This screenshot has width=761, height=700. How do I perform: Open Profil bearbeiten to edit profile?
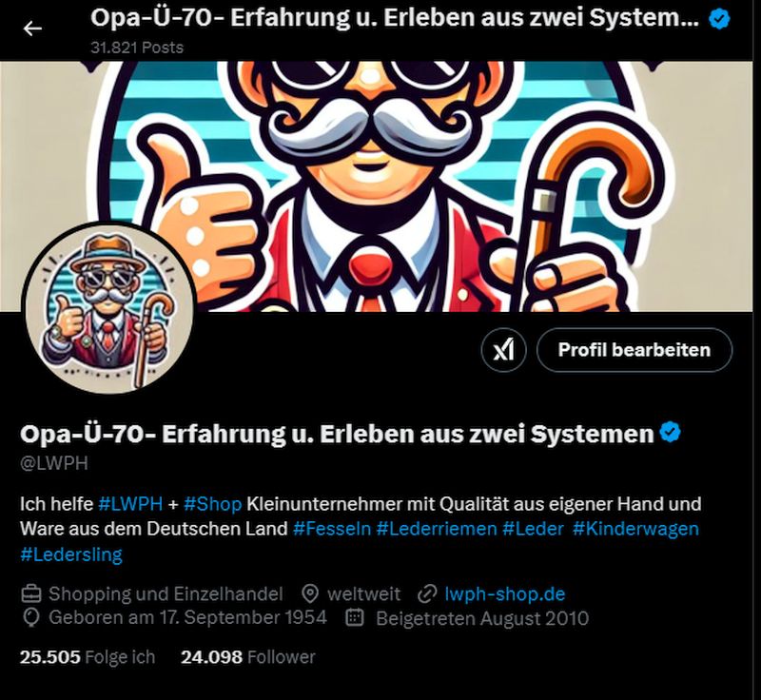point(634,350)
